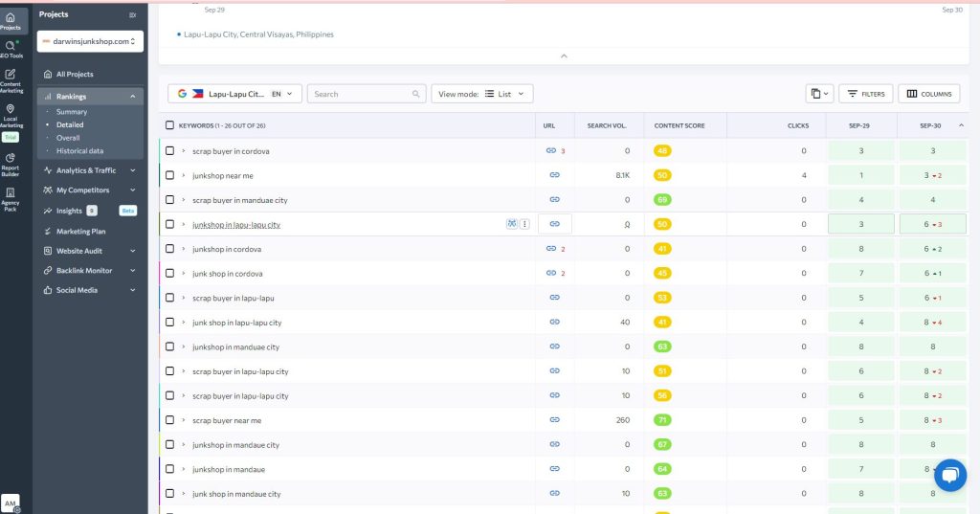Expand Backlink Monitor menu
This screenshot has height=514, width=980.
(132, 270)
